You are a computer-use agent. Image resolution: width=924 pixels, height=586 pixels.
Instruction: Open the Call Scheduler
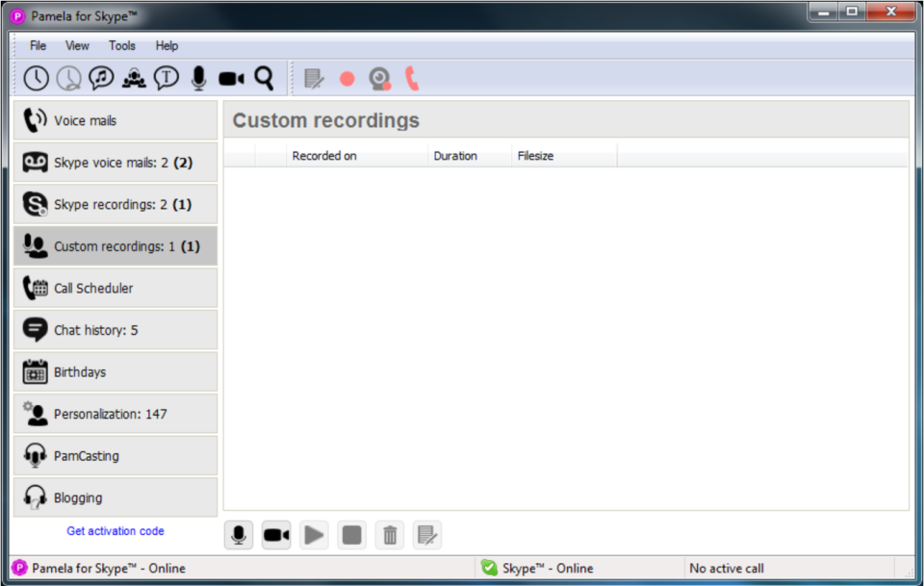pyautogui.click(x=115, y=288)
